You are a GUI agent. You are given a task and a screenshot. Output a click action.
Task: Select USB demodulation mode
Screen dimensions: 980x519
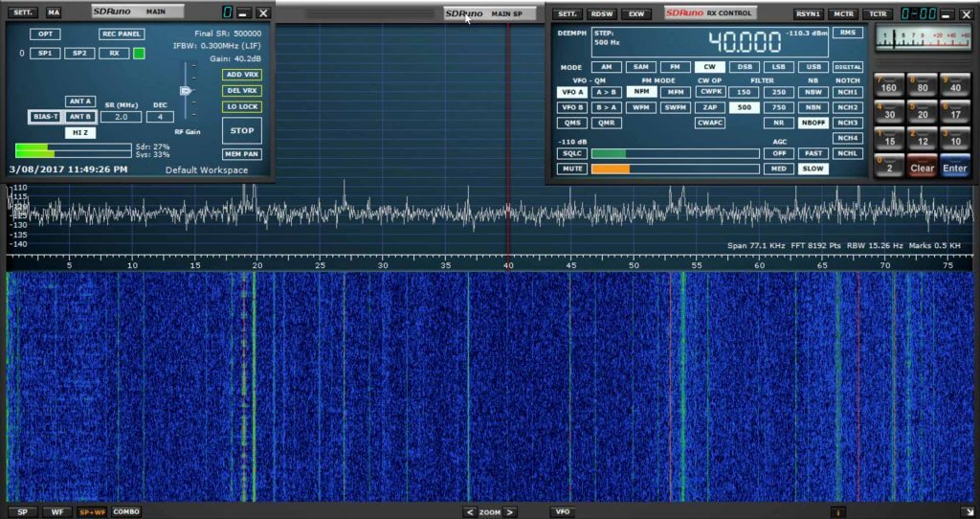tap(813, 67)
